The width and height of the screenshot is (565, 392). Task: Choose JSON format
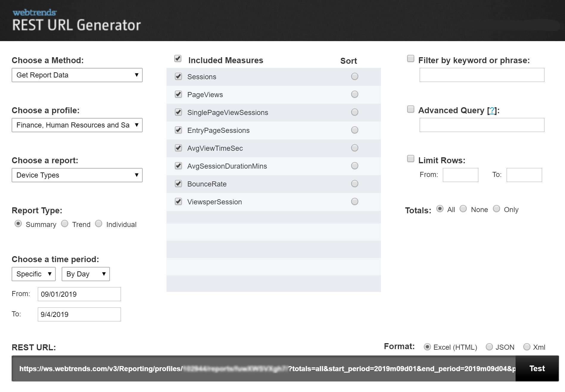[489, 347]
